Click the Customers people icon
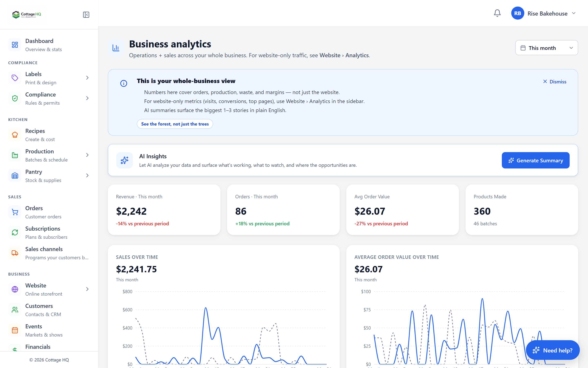This screenshot has height=368, width=588. [x=15, y=310]
